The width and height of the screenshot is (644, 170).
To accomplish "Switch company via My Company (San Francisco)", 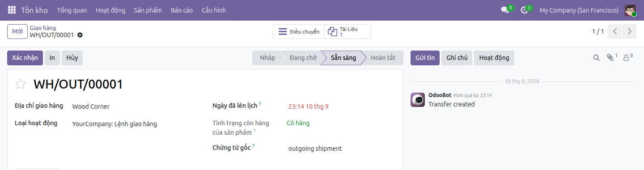I will point(579,10).
